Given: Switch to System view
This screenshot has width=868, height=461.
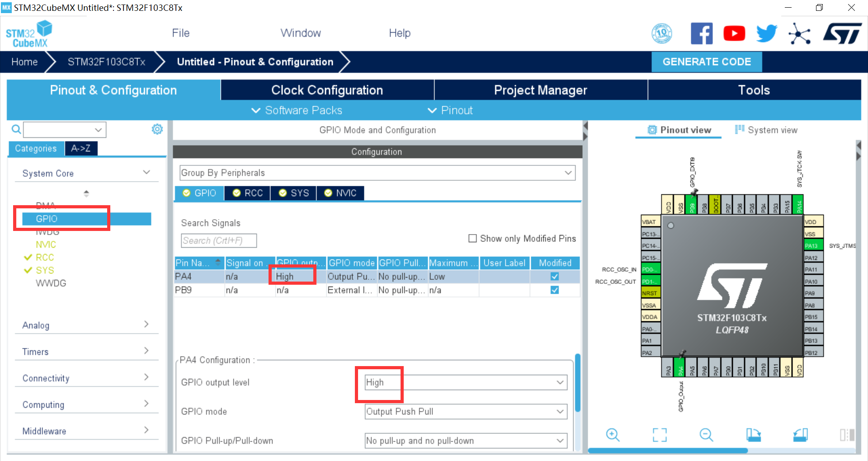Looking at the screenshot, I should [766, 130].
